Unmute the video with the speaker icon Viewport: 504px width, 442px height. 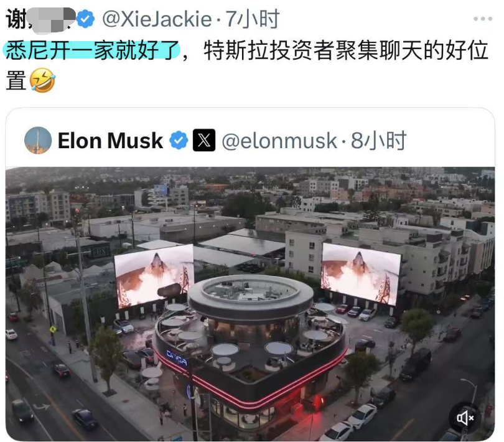point(465,418)
